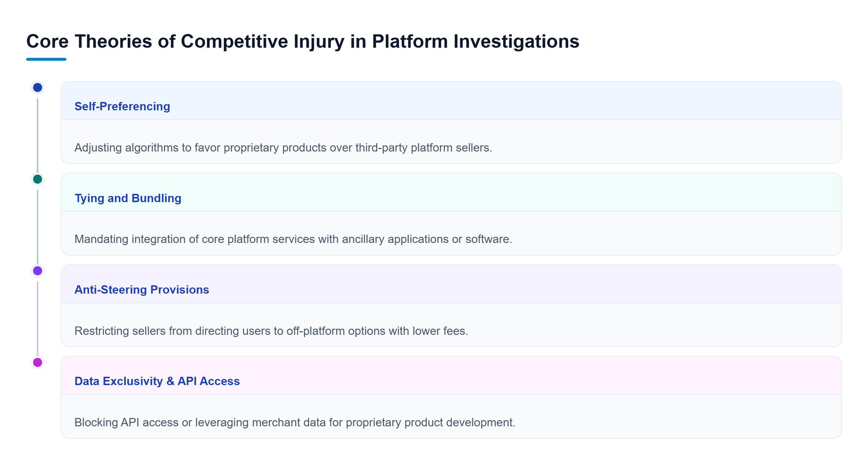
Task: Select the Tying and Bundling heading
Action: pyautogui.click(x=128, y=198)
